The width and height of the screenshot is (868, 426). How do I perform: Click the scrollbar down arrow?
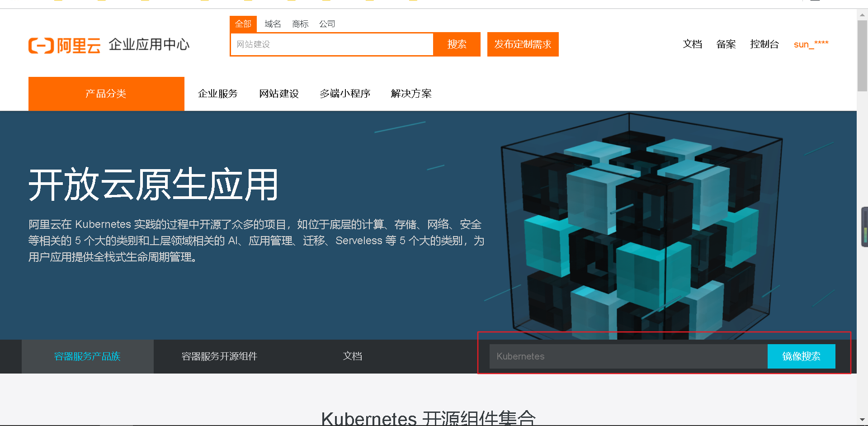click(862, 420)
